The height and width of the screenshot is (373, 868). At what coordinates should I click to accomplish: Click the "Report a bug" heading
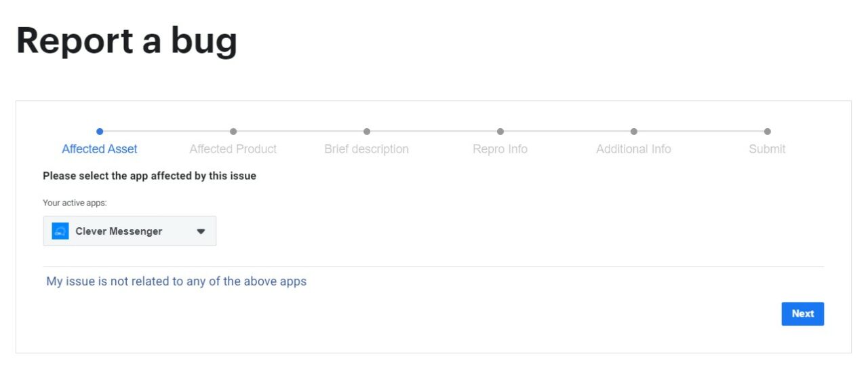127,41
